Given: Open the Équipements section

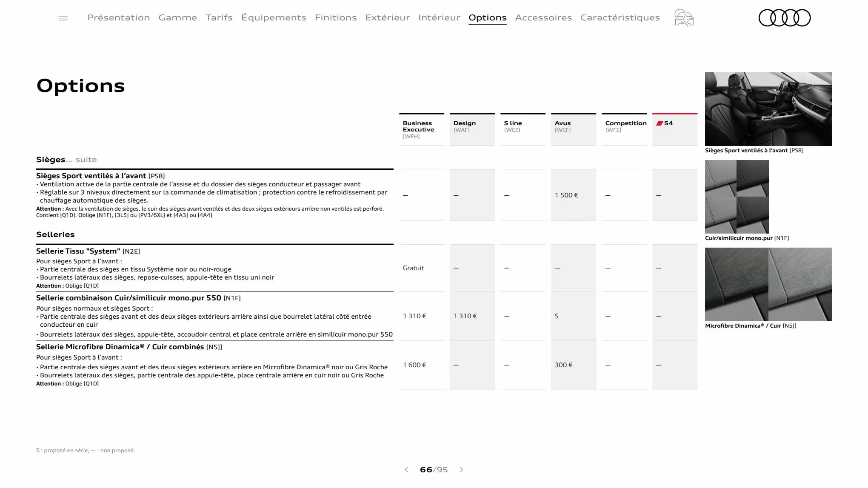Looking at the screenshot, I should coord(274,17).
